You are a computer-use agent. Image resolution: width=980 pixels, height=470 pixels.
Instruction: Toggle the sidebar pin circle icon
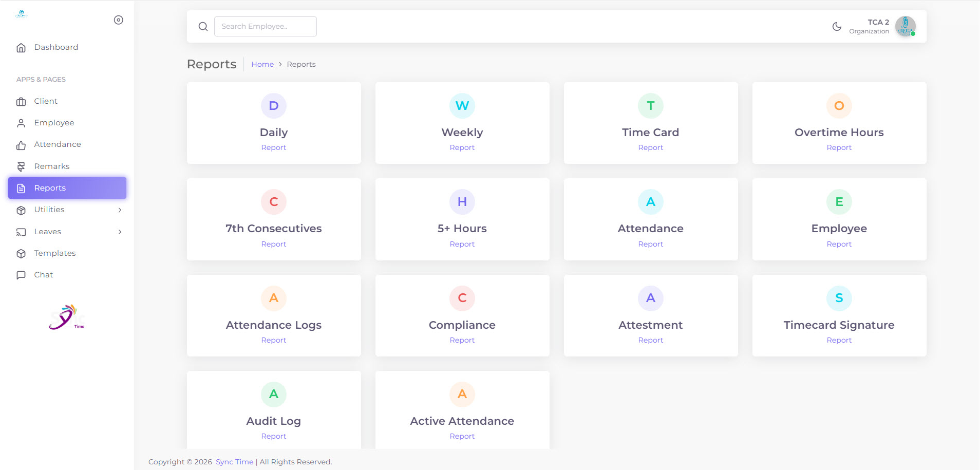pyautogui.click(x=119, y=20)
